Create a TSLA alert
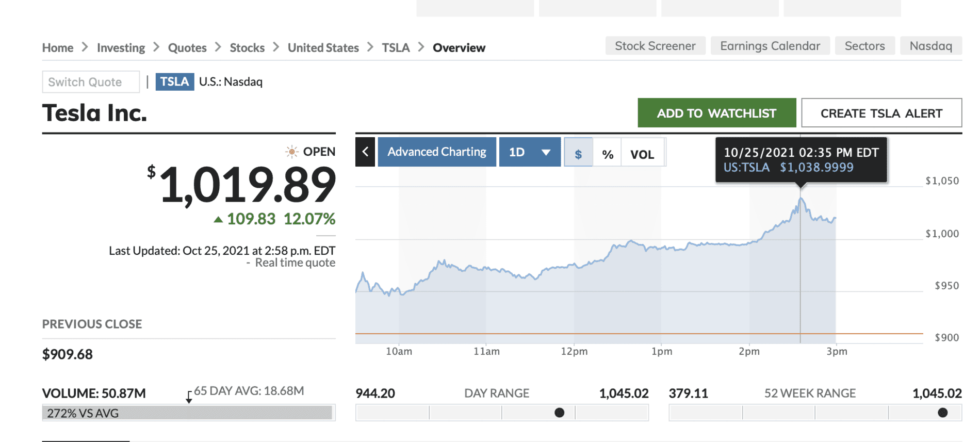 pos(881,113)
